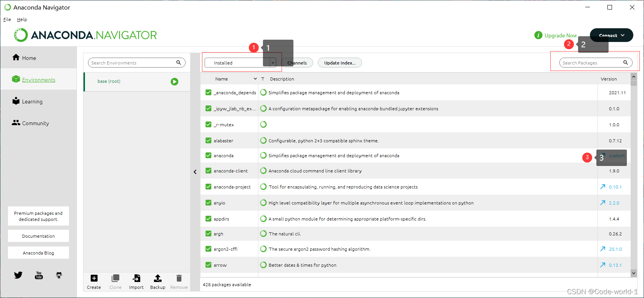Viewport: 644px width, 298px height.
Task: Open the GitHub icon link
Action: 59,275
